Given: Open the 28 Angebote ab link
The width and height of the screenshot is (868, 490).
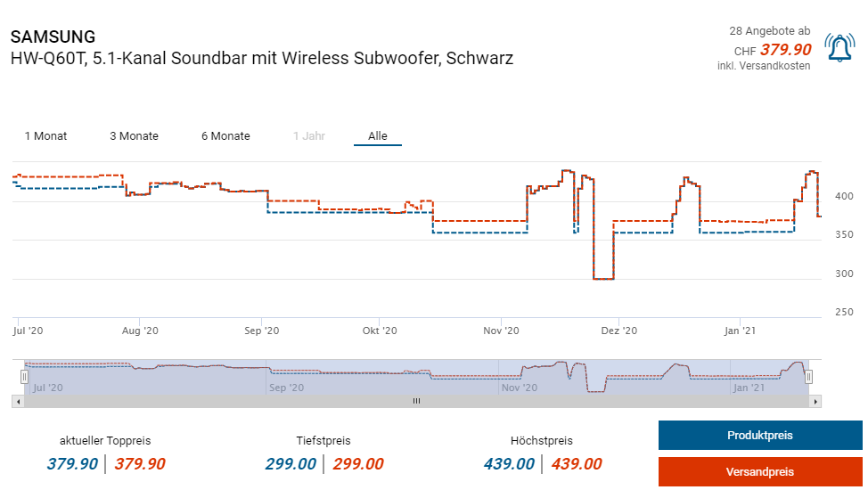Looking at the screenshot, I should [x=770, y=31].
